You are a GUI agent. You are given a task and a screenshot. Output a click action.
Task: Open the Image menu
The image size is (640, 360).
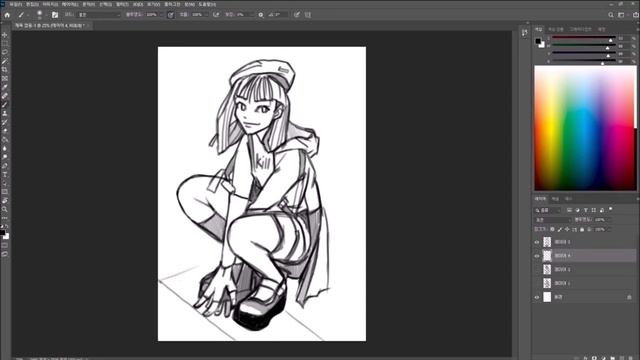pos(51,4)
